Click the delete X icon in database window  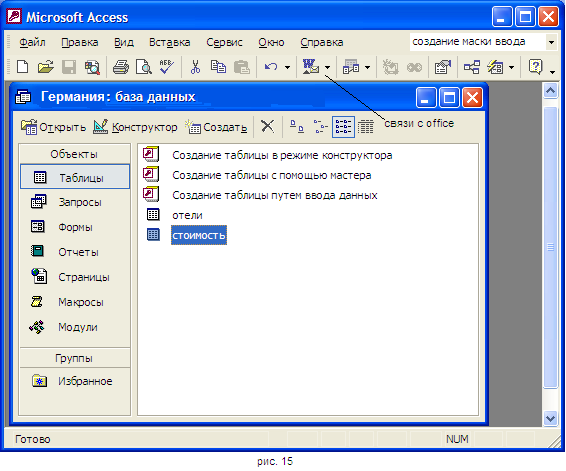267,127
